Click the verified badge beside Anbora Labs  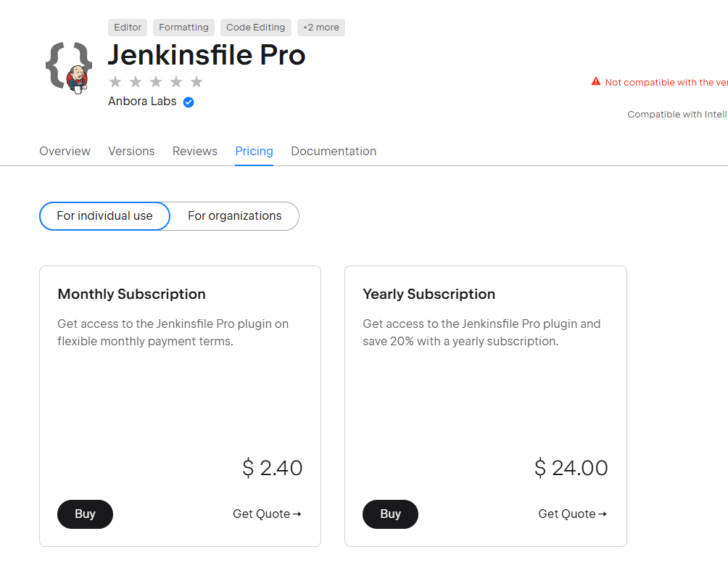(x=189, y=102)
